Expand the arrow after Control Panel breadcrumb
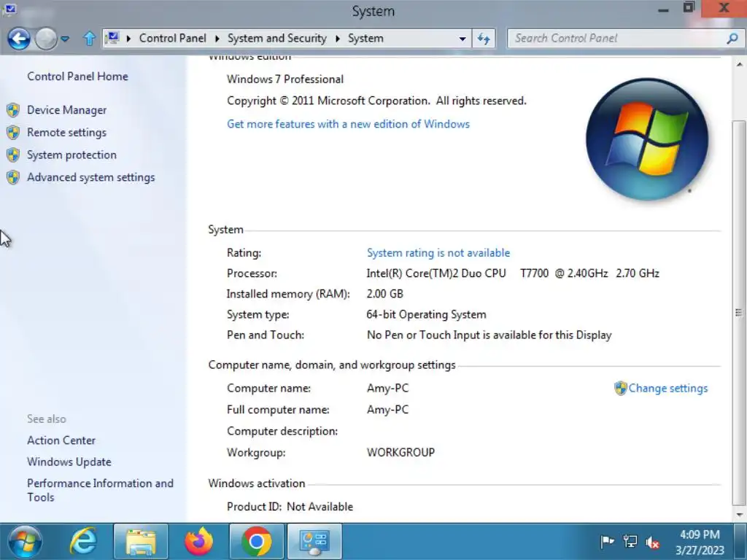 click(x=217, y=39)
